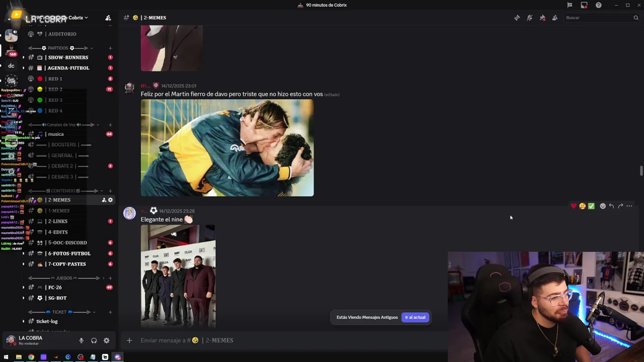Show the member list icon
644x362 pixels.
point(554,18)
